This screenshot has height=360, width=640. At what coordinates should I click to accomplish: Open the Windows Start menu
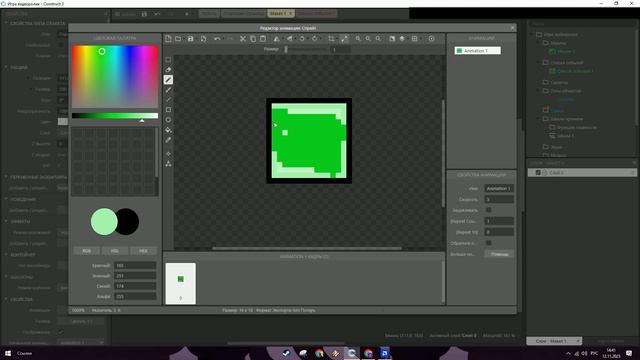(x=7, y=353)
